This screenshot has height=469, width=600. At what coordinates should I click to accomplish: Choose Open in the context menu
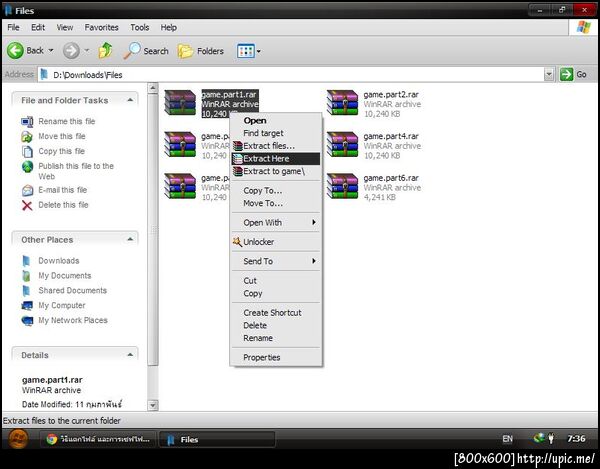point(276,121)
